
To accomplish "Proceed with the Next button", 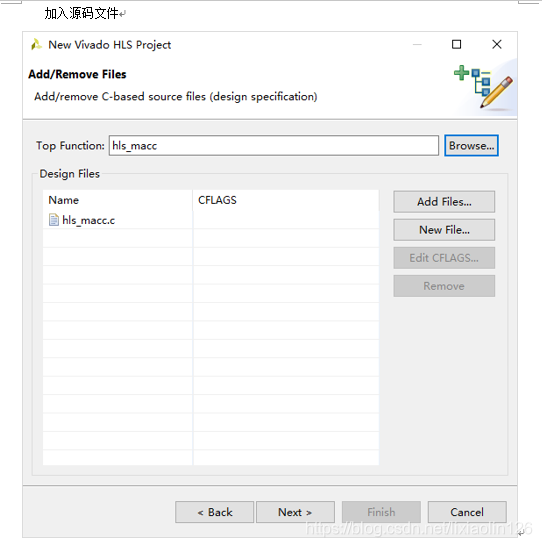I will click(x=295, y=512).
